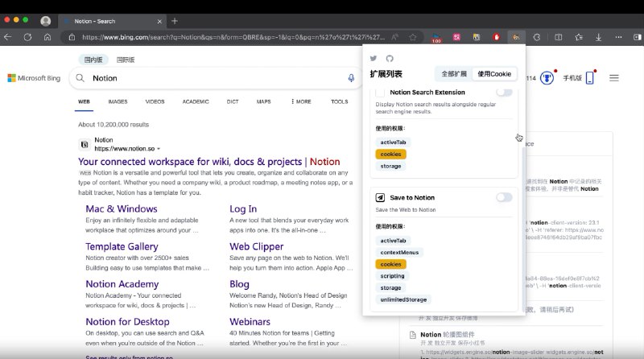Image resolution: width=644 pixels, height=359 pixels.
Task: Open the red ad blocker extension icon
Action: [x=496, y=37]
